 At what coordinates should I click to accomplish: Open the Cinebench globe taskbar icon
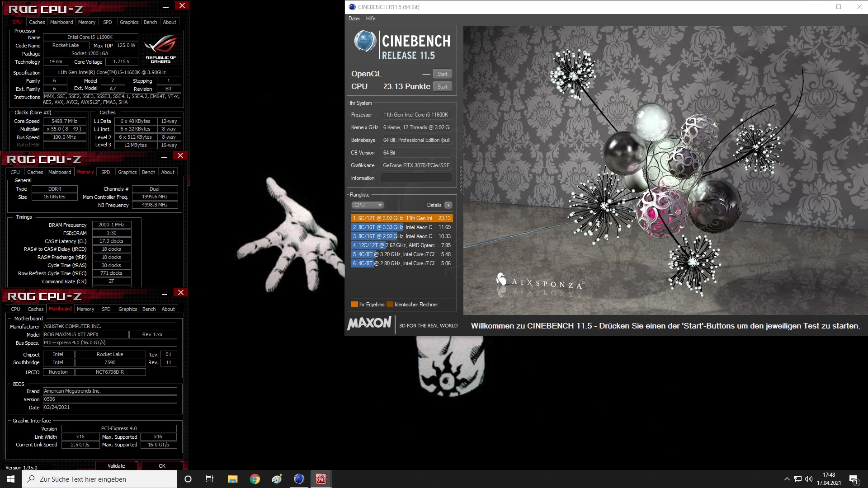click(x=299, y=479)
